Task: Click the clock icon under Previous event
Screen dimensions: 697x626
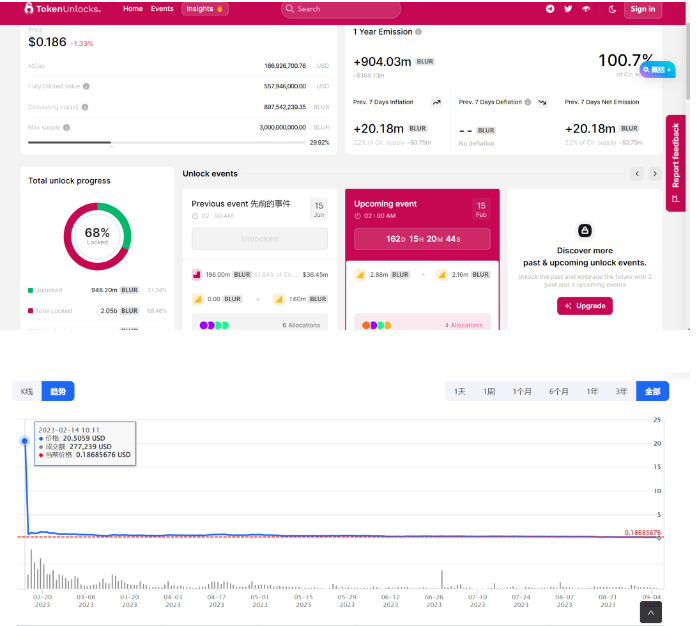Action: 195,216
